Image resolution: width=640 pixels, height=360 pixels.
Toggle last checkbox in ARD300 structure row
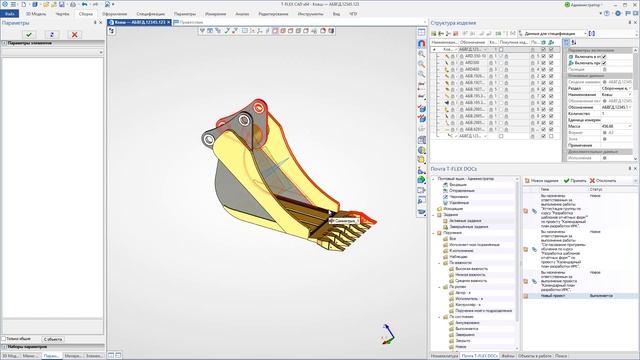pos(551,63)
